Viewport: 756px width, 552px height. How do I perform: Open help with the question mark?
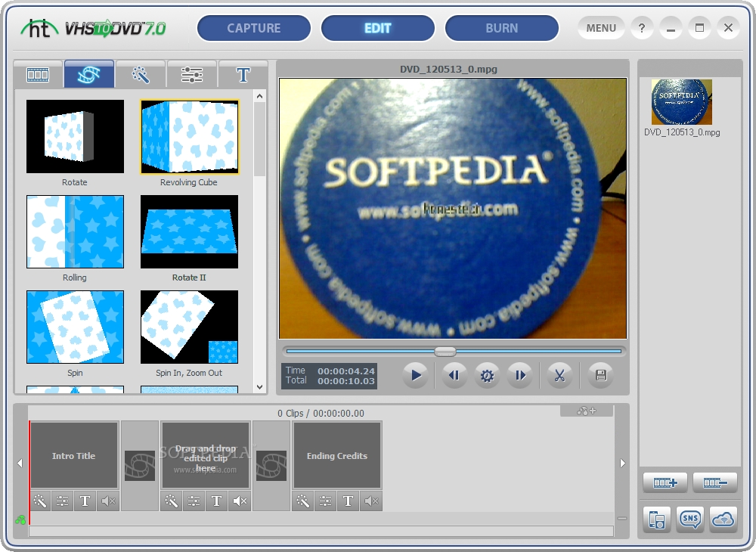pos(641,28)
